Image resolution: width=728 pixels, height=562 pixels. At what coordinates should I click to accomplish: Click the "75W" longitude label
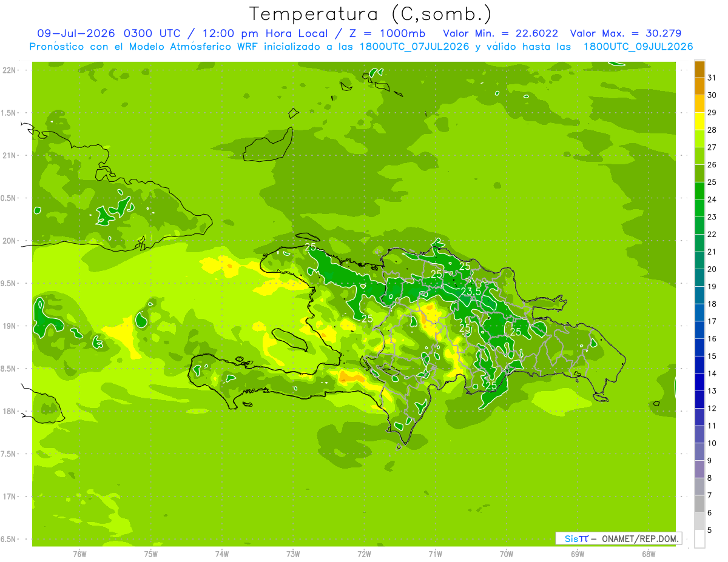pyautogui.click(x=150, y=554)
